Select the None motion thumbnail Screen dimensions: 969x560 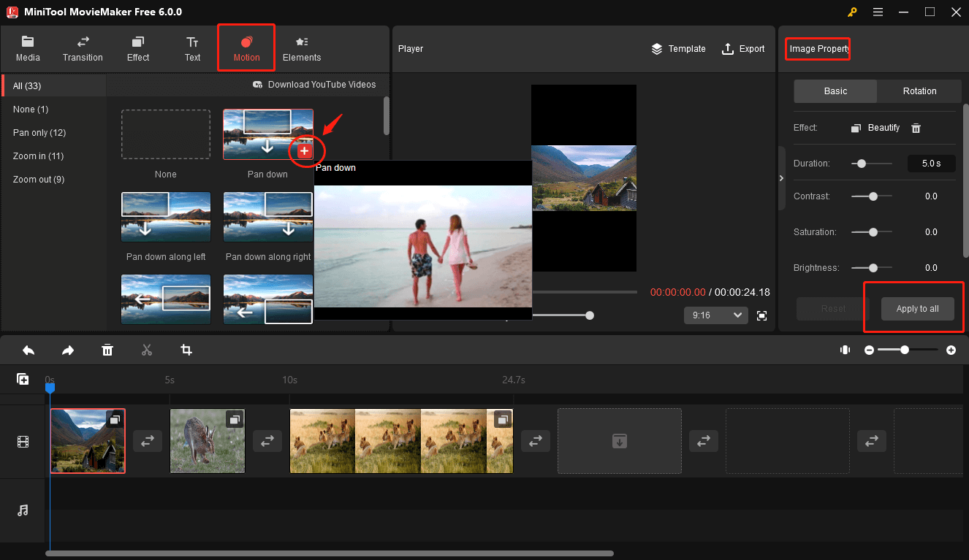coord(166,134)
